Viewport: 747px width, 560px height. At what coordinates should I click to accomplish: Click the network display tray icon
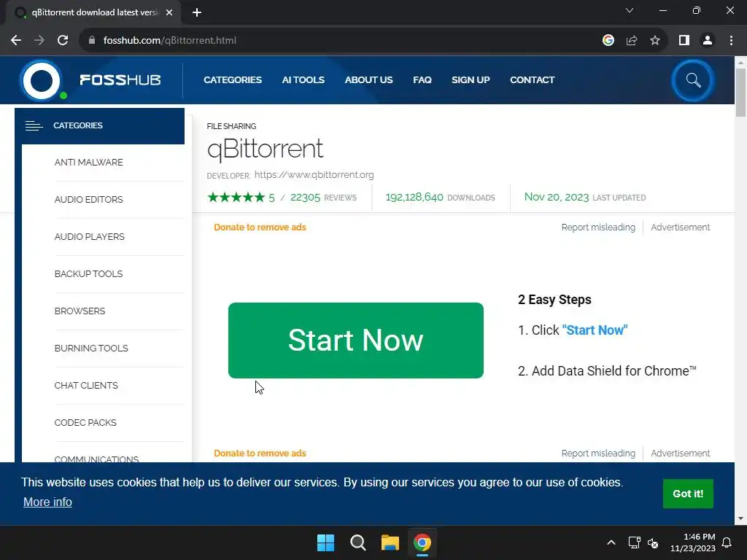[634, 542]
